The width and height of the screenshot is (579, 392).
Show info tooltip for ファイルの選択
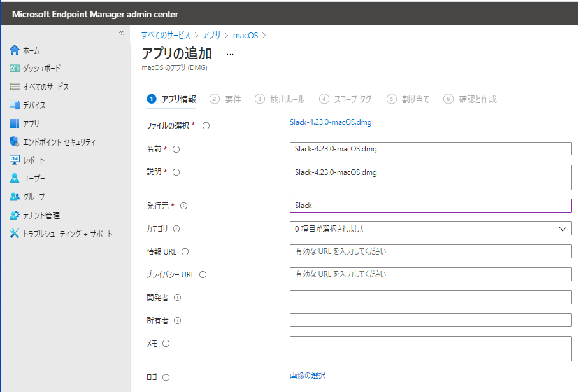[206, 126]
